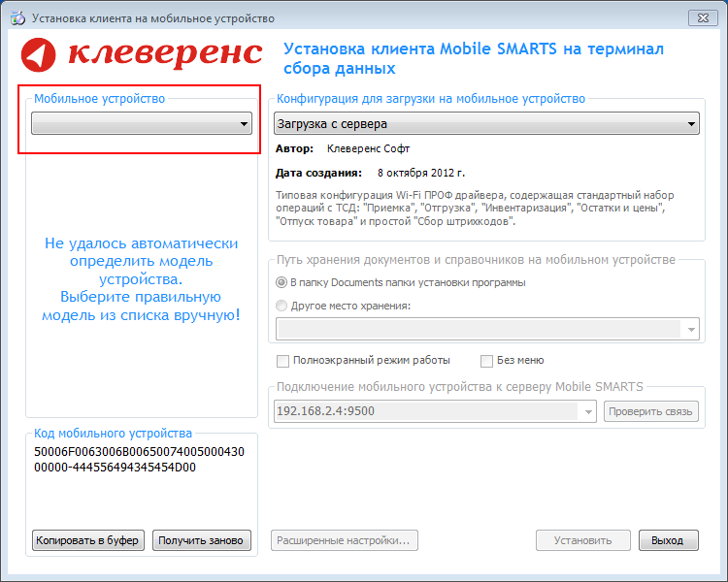Tick the Без меню checkbox
Viewport: 728px width, 582px height.
click(x=486, y=361)
